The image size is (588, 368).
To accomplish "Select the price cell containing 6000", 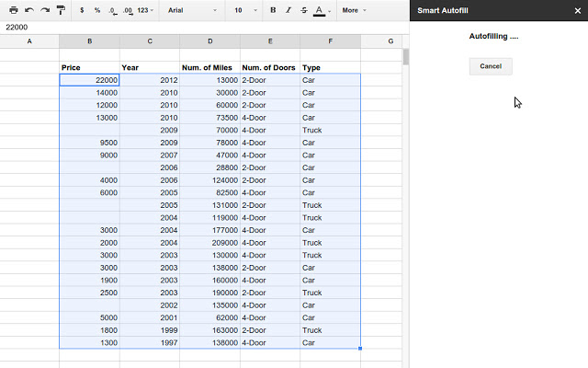I will (x=90, y=192).
